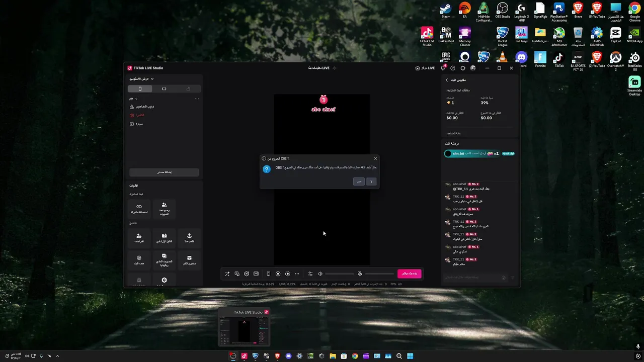Click the share arrow next to LIVE info

click(x=335, y=68)
